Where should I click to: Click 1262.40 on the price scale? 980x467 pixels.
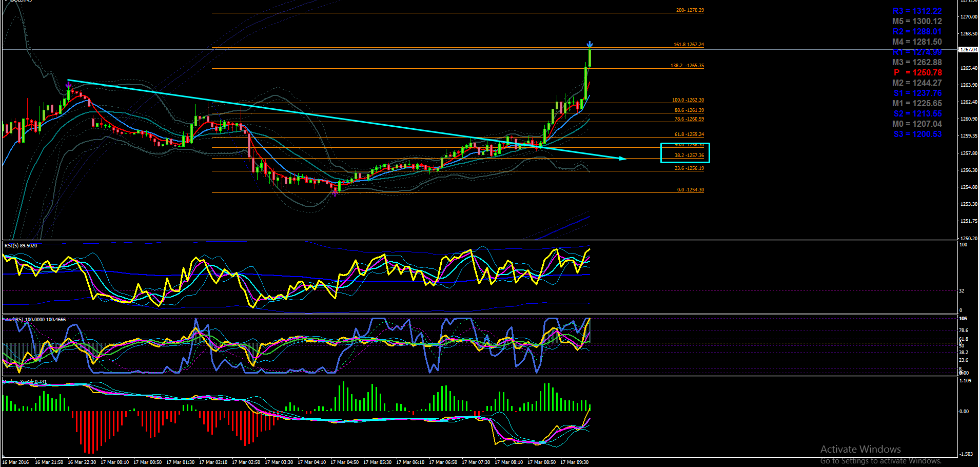coord(969,102)
